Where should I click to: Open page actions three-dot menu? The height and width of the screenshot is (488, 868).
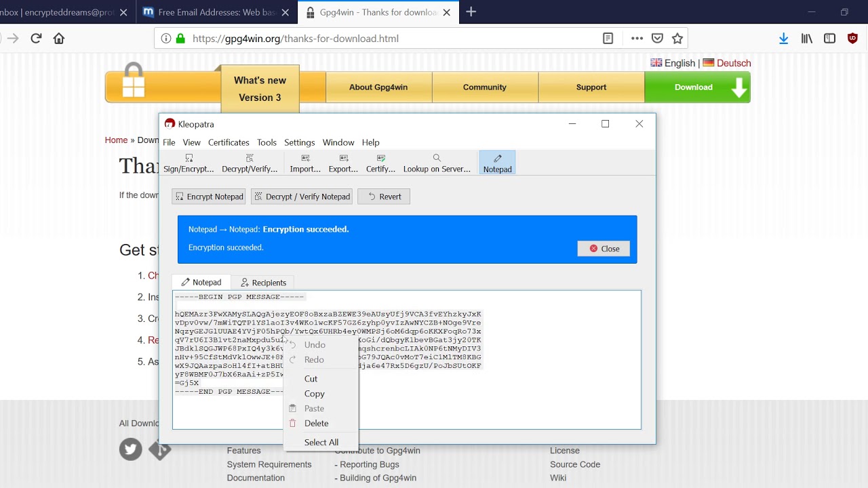(x=637, y=39)
